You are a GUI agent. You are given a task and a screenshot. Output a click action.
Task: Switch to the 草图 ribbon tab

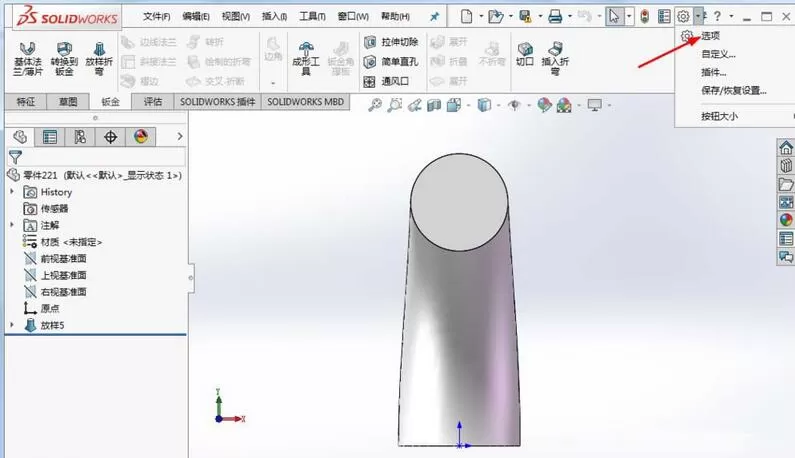tap(68, 101)
